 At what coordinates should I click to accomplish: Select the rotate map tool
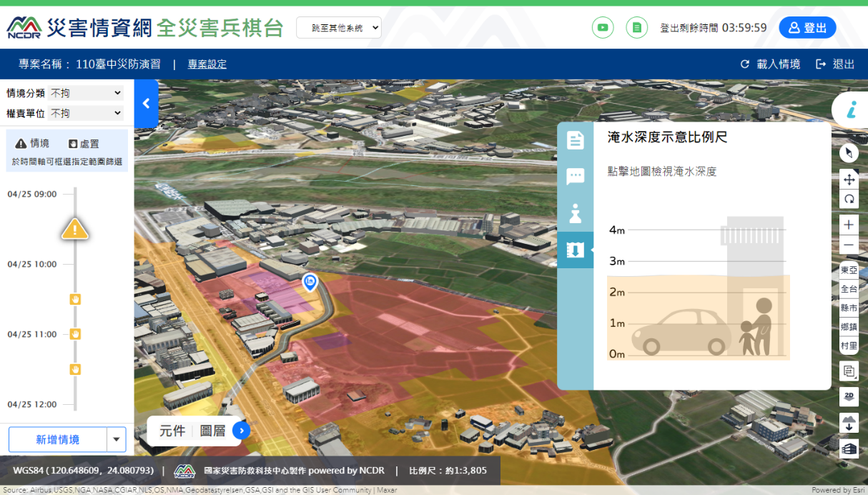click(x=849, y=199)
